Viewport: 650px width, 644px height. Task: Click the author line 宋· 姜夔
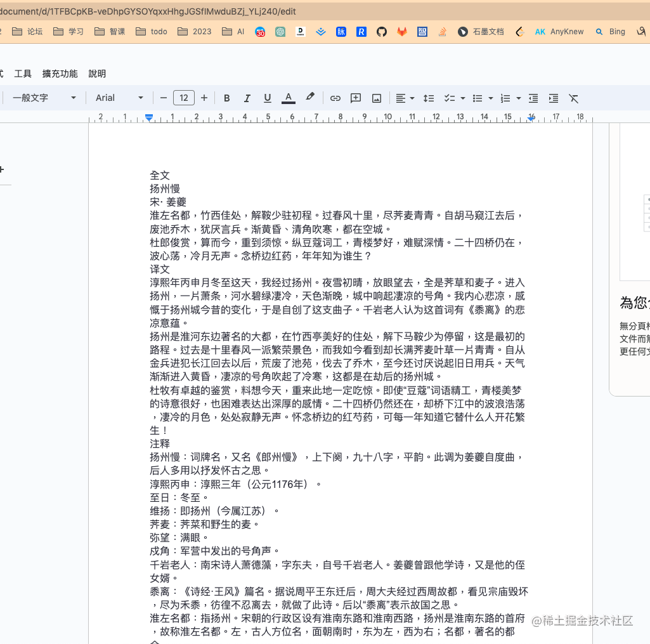point(168,202)
